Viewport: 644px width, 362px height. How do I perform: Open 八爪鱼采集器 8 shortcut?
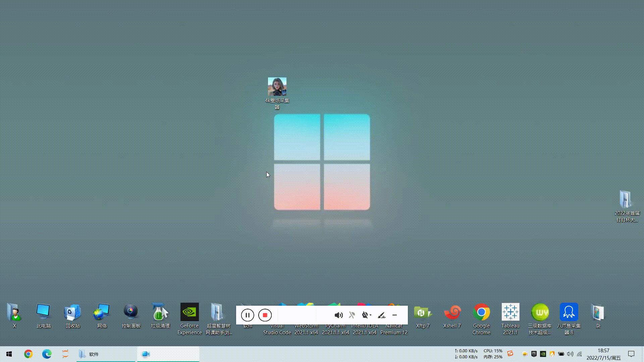click(569, 312)
